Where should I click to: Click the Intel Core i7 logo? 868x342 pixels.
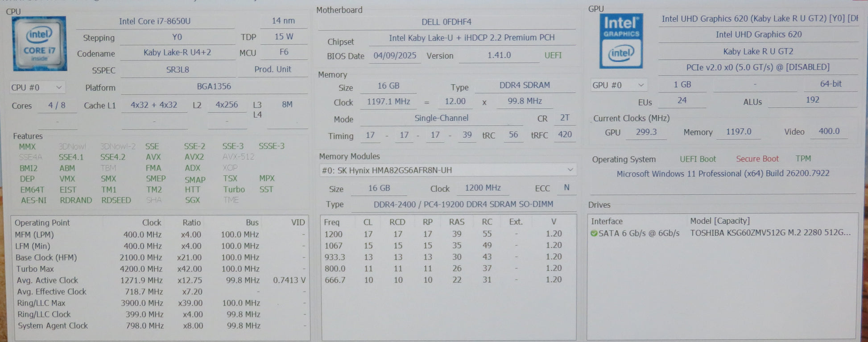(40, 44)
